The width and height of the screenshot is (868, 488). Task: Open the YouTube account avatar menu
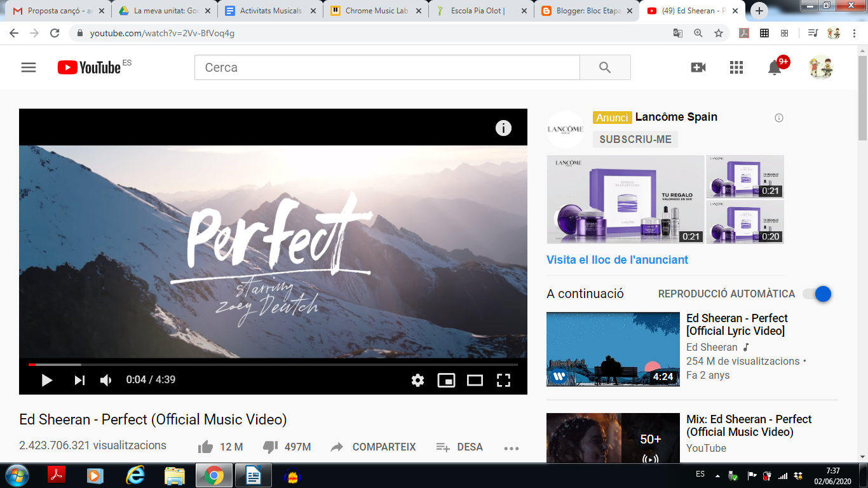[x=821, y=67]
